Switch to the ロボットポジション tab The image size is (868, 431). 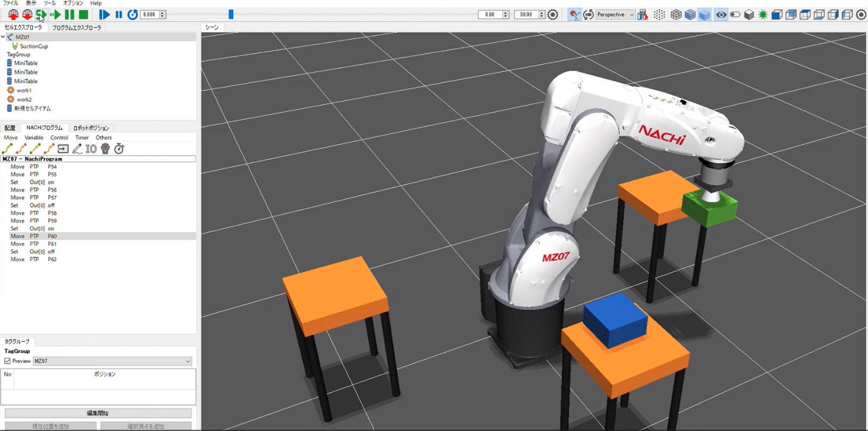(91, 128)
